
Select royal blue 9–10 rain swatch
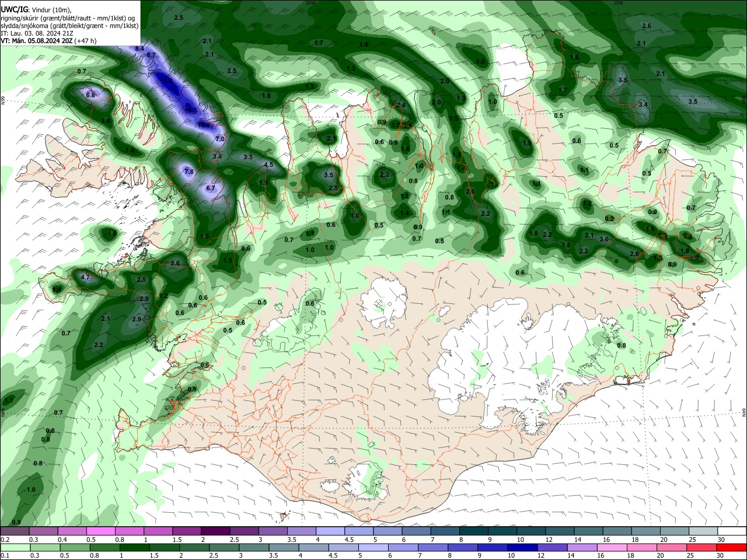click(x=493, y=547)
